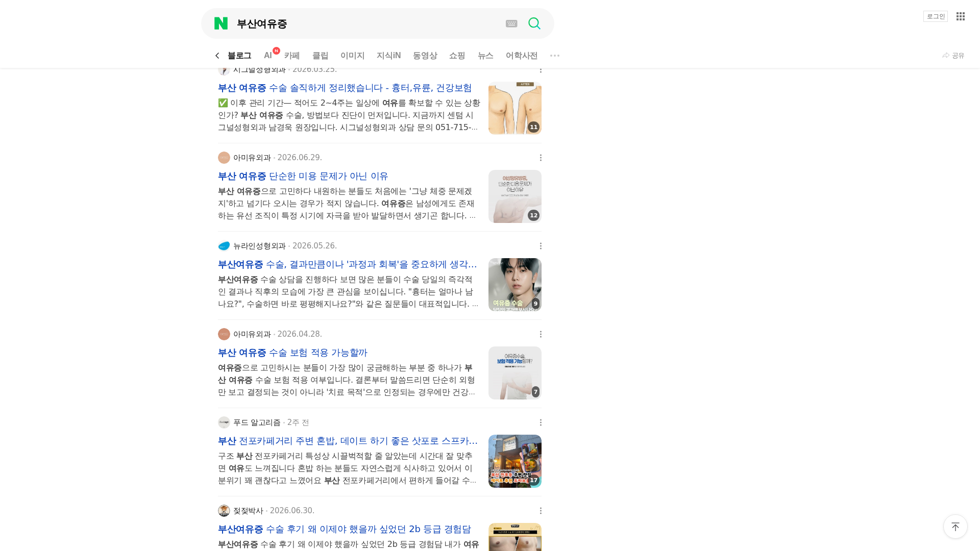The image size is (980, 551).
Task: Open post about 전포카페거리 주변 혼밥
Action: 348,441
